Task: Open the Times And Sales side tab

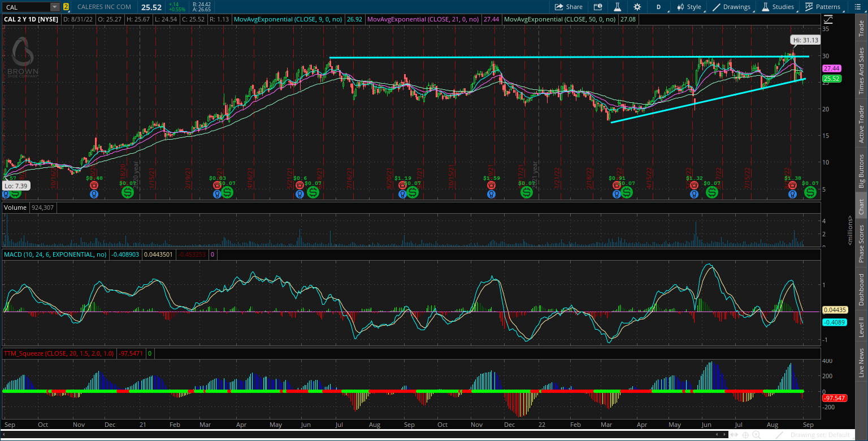Action: point(861,71)
